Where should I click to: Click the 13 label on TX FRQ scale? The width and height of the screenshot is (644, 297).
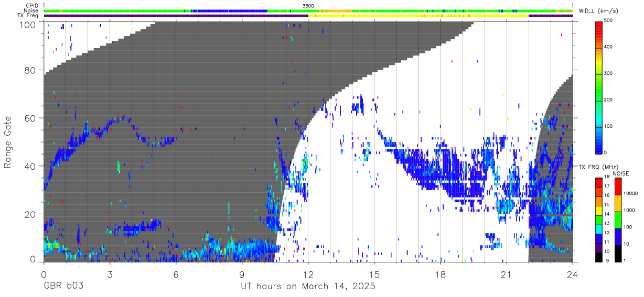point(606,223)
